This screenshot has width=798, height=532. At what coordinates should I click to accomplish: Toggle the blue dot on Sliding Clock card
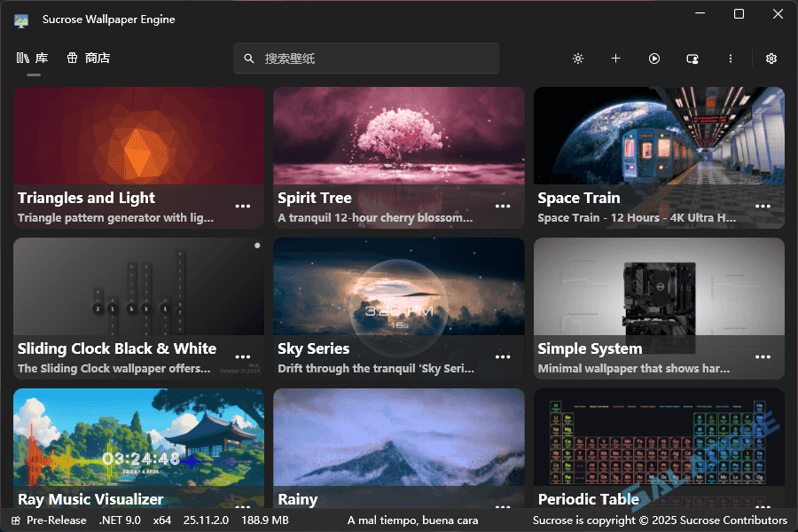(x=257, y=246)
